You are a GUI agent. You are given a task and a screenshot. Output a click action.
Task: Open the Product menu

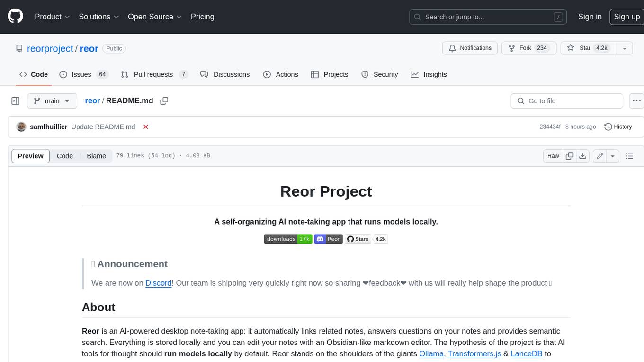tap(52, 17)
